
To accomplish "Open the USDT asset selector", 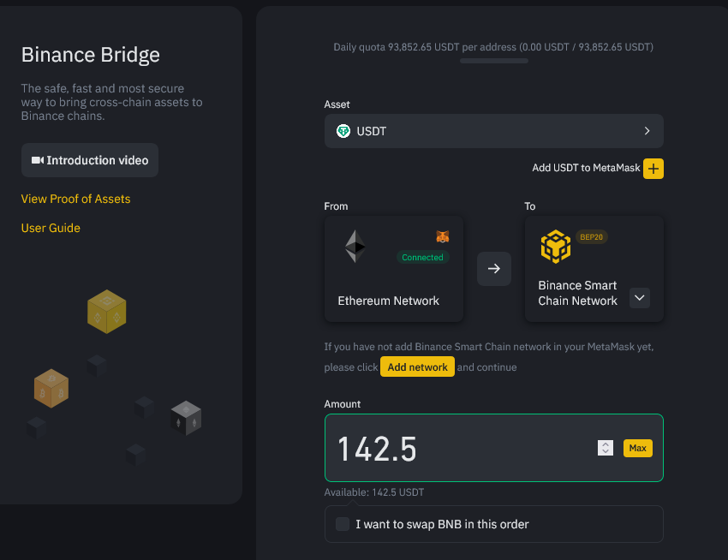I will 493,131.
